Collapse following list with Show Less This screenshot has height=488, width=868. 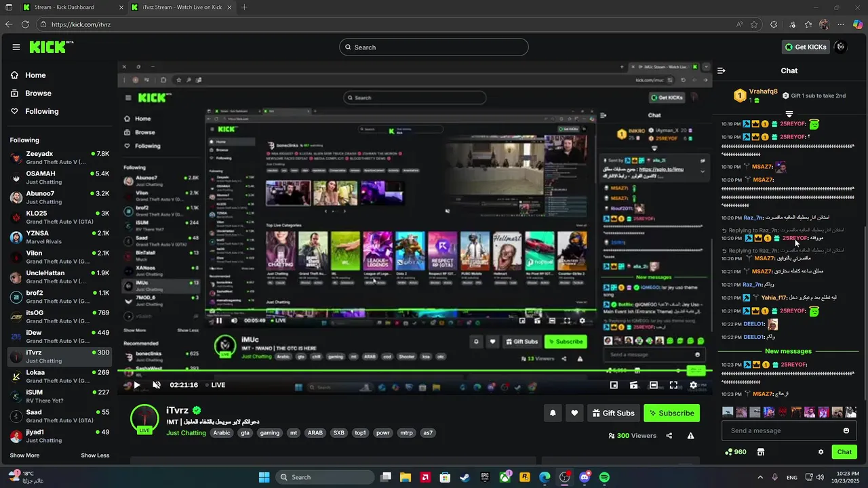click(x=95, y=455)
